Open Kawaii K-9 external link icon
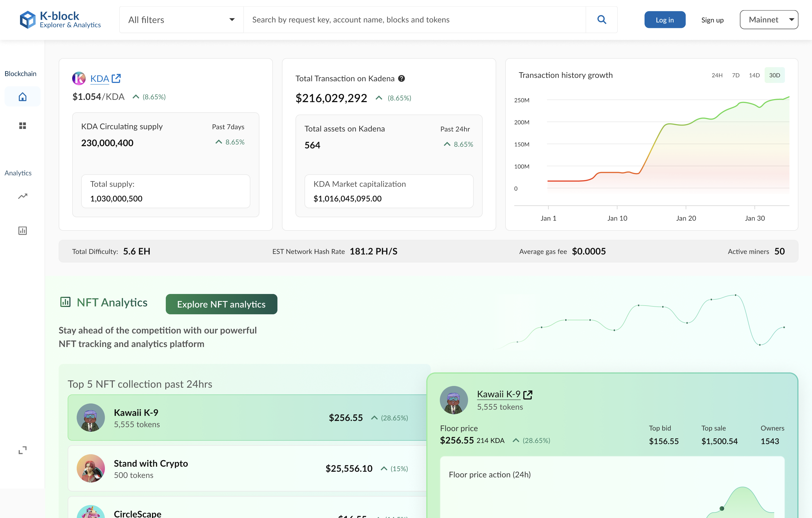812x518 pixels. [528, 394]
